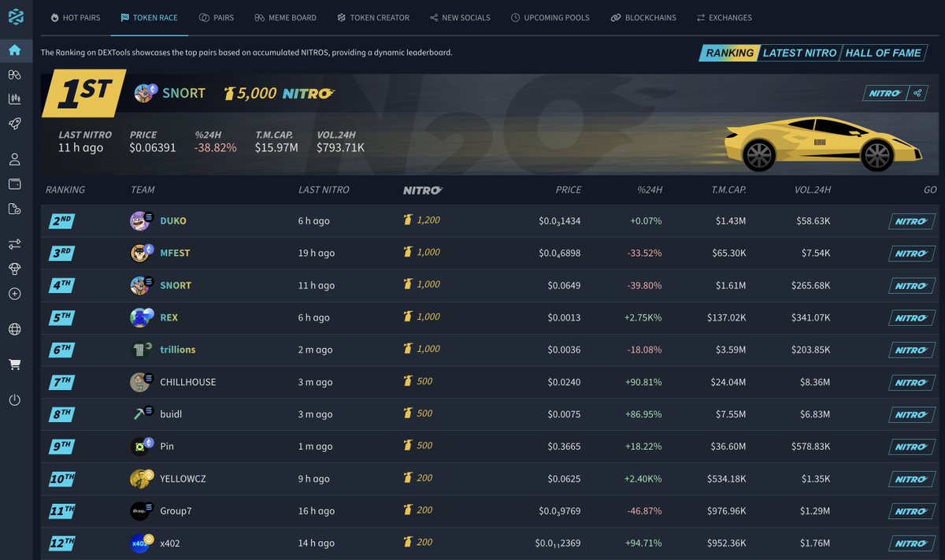The image size is (945, 560).
Task: Share the 1st place SNORT token
Action: 917,94
